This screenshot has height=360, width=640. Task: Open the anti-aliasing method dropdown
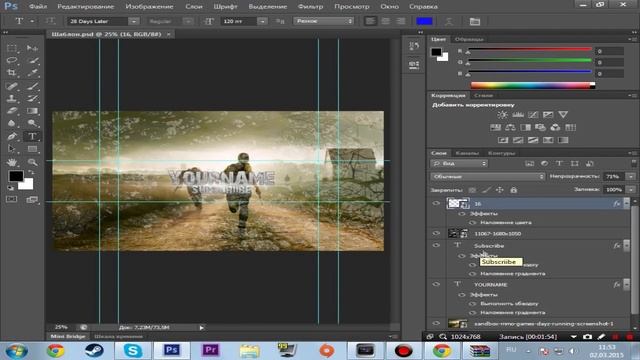click(324, 21)
